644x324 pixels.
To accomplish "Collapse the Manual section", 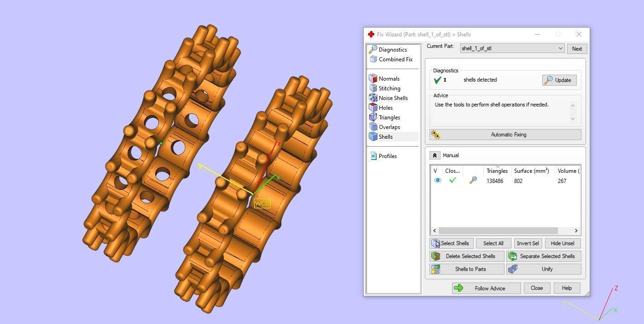I will click(434, 155).
